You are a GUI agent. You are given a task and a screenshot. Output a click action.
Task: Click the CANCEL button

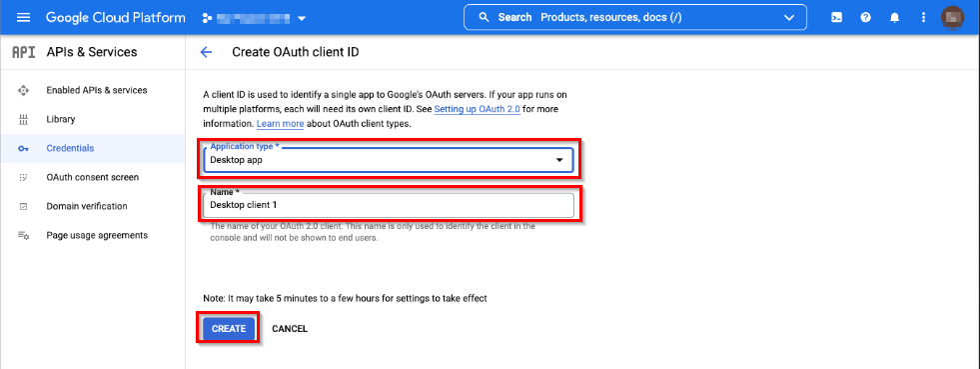point(290,328)
